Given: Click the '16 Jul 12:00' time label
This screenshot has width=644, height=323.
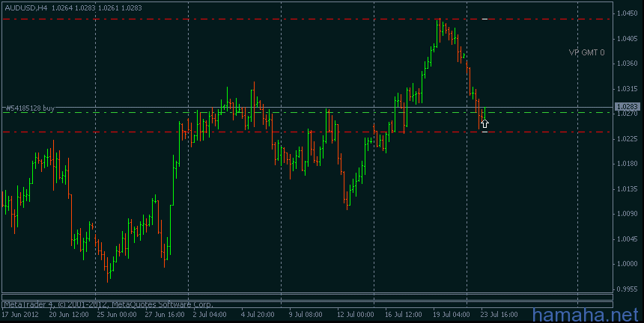Looking at the screenshot, I should [x=404, y=314].
